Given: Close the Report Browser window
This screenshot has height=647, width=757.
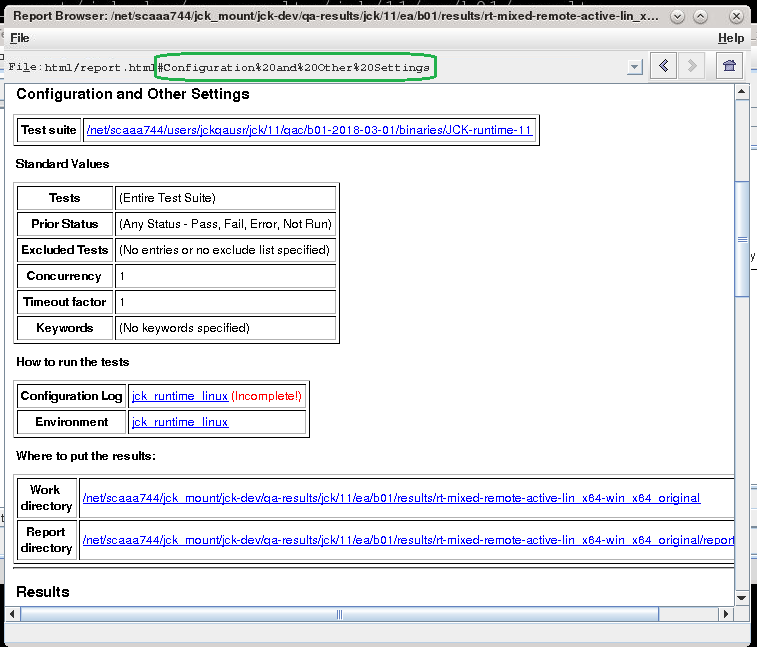Looking at the screenshot, I should click(735, 17).
